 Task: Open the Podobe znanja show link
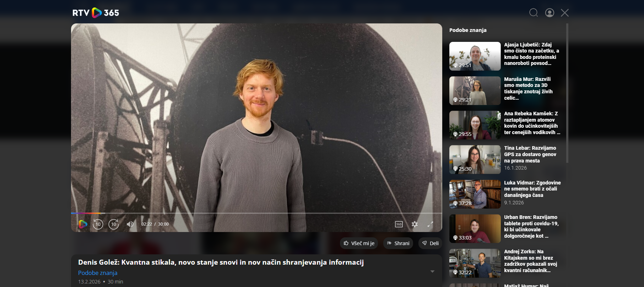[98, 273]
